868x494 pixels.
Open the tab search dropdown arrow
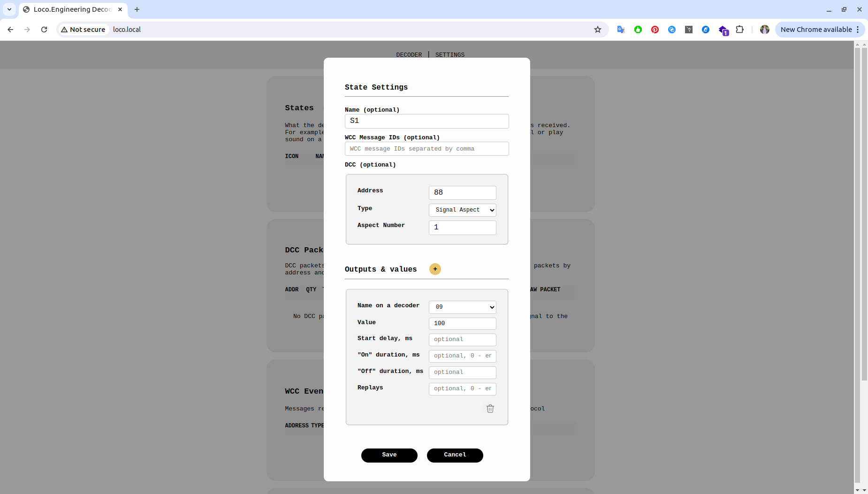pos(9,9)
